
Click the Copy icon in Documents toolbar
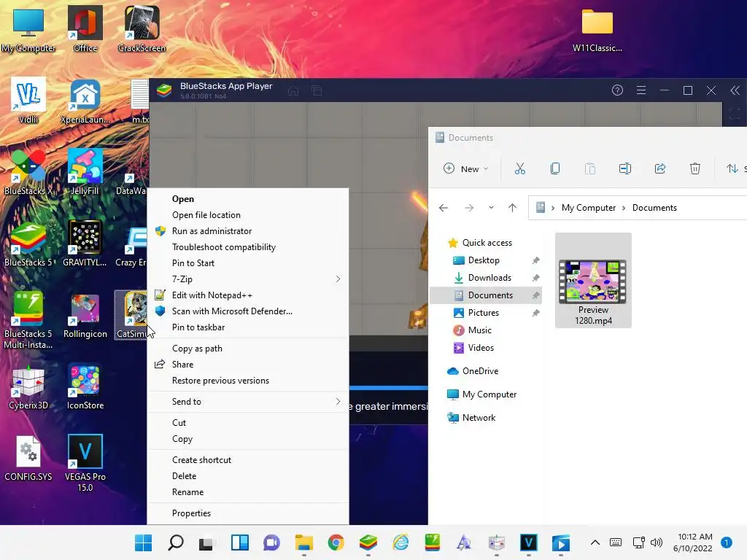point(555,168)
